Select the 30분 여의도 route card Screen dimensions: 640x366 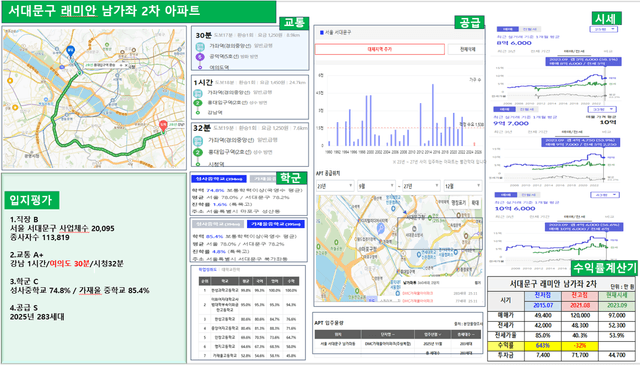[x=250, y=49]
